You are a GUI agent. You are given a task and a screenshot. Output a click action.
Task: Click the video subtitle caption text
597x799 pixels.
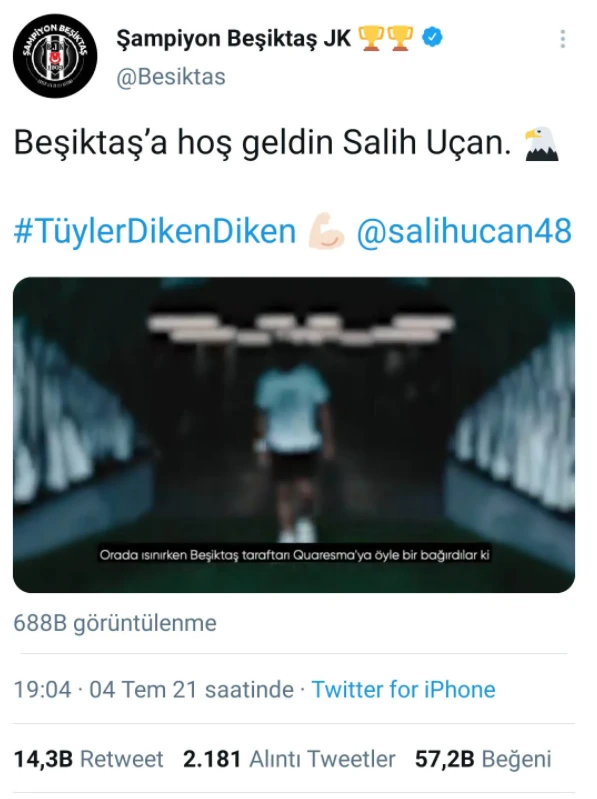(294, 554)
